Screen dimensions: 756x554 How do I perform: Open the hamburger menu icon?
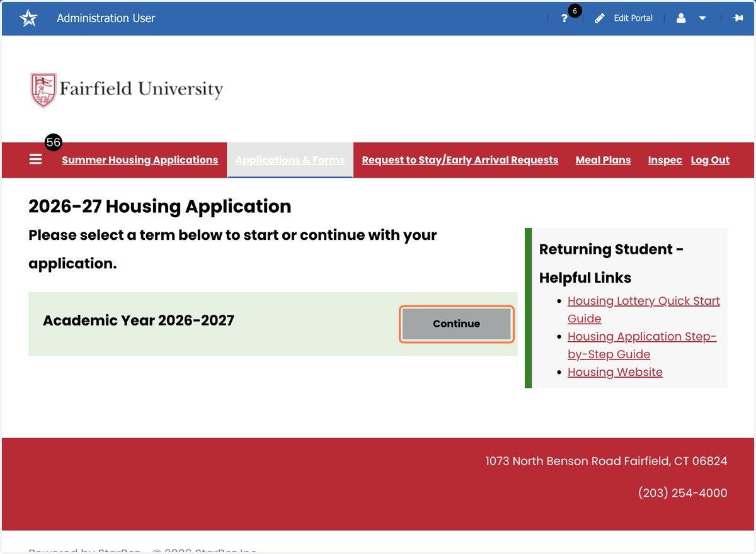[x=36, y=160]
